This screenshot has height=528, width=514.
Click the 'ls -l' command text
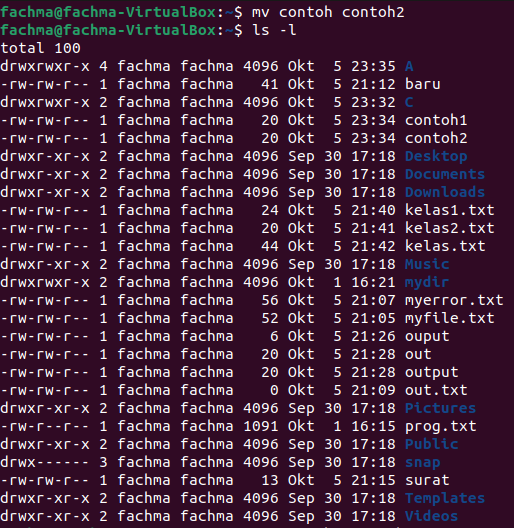point(274,30)
